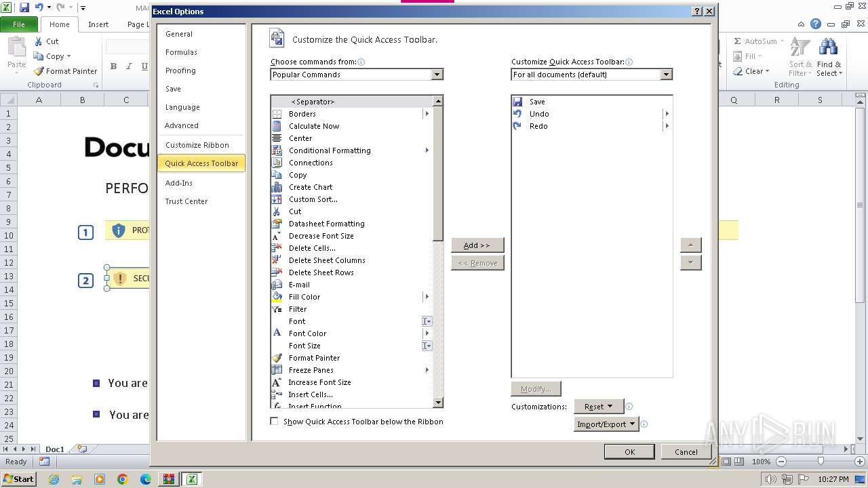Select Connections command in list
The image size is (868, 488).
351,163
